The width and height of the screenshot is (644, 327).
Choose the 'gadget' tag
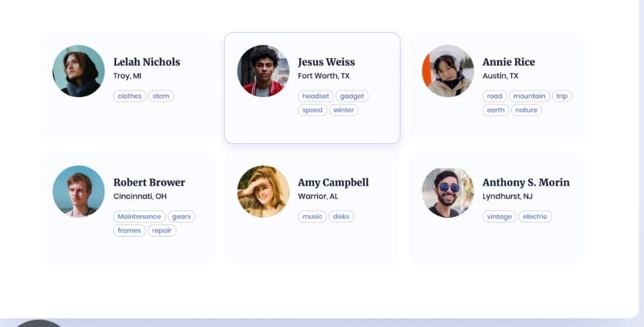[x=352, y=96]
